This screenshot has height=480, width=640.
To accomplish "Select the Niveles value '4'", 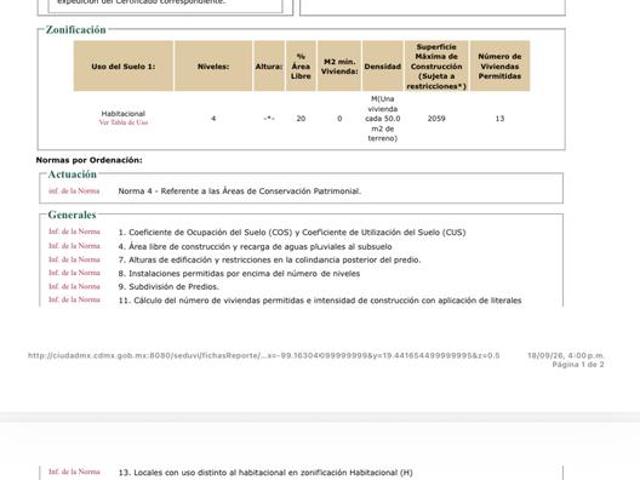I will pyautogui.click(x=213, y=119).
